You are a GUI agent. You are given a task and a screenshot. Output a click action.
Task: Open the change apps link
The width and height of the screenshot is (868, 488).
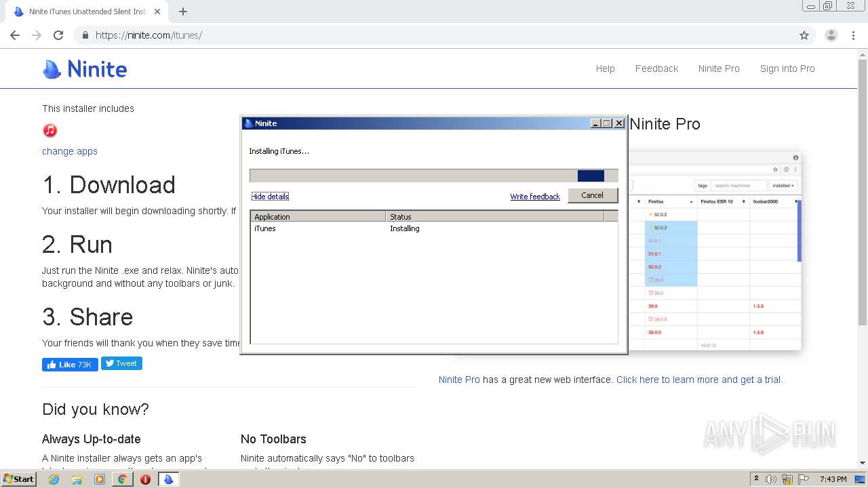[x=70, y=151]
